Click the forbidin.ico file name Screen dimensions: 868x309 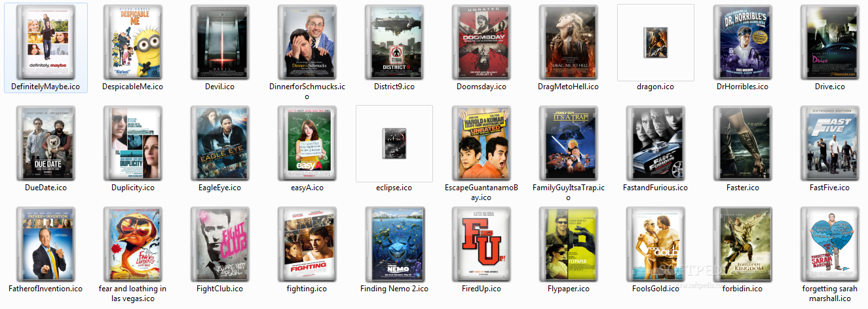(743, 289)
